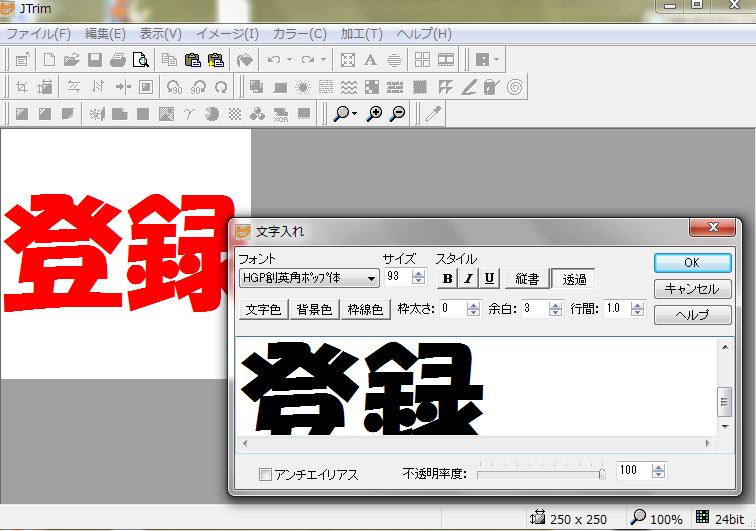Viewport: 756px width, 531px height.
Task: Enable the アンチエイリアス checkbox
Action: [x=265, y=475]
